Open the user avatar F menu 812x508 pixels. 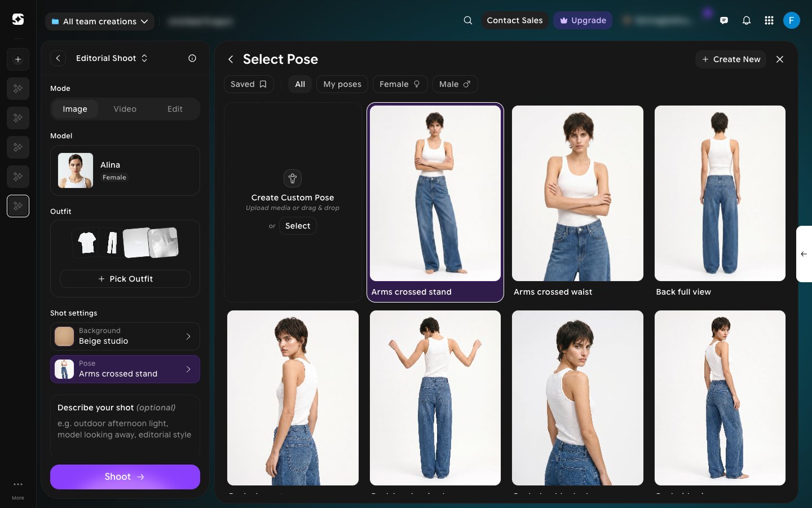click(792, 20)
